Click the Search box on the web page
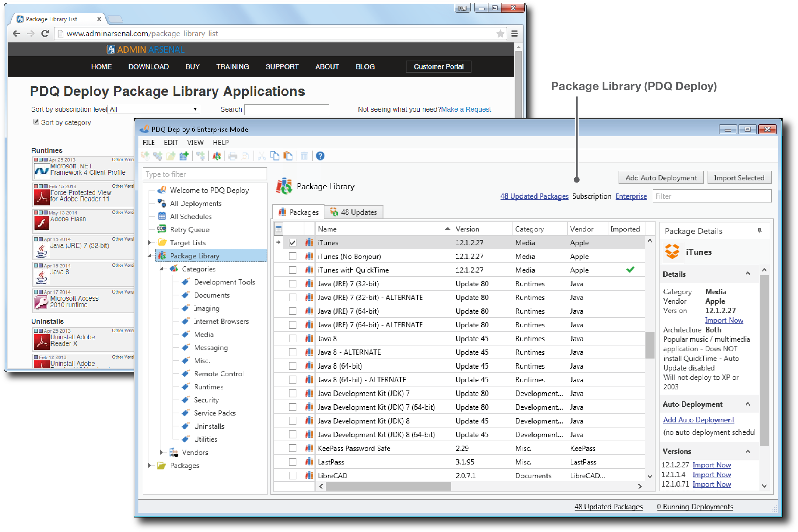Screen dimensions: 798x532 click(x=287, y=109)
